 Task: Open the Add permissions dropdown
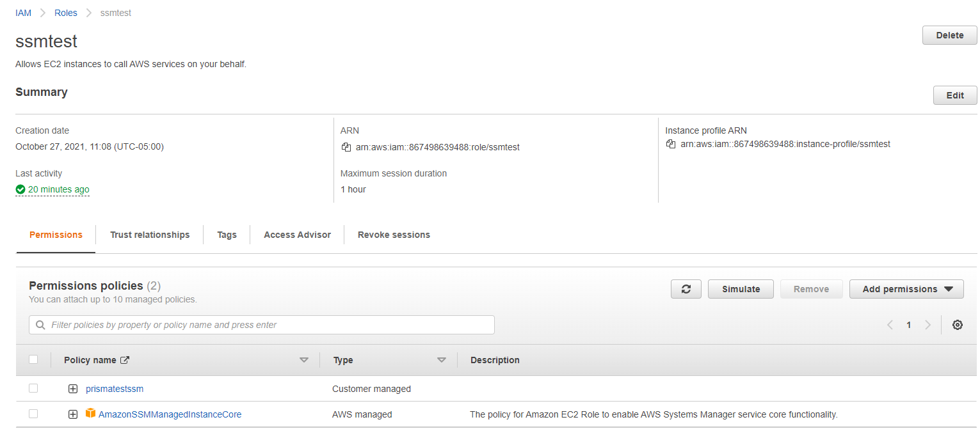[906, 289]
